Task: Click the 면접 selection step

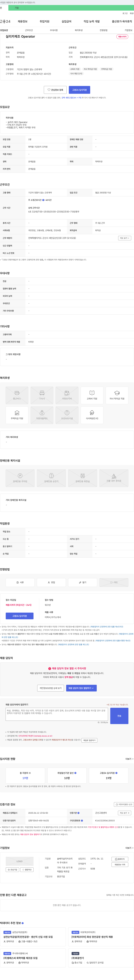Action: [51, 583]
